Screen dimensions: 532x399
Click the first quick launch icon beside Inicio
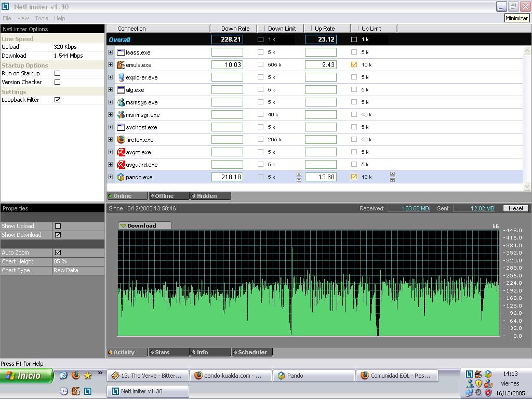click(x=63, y=375)
